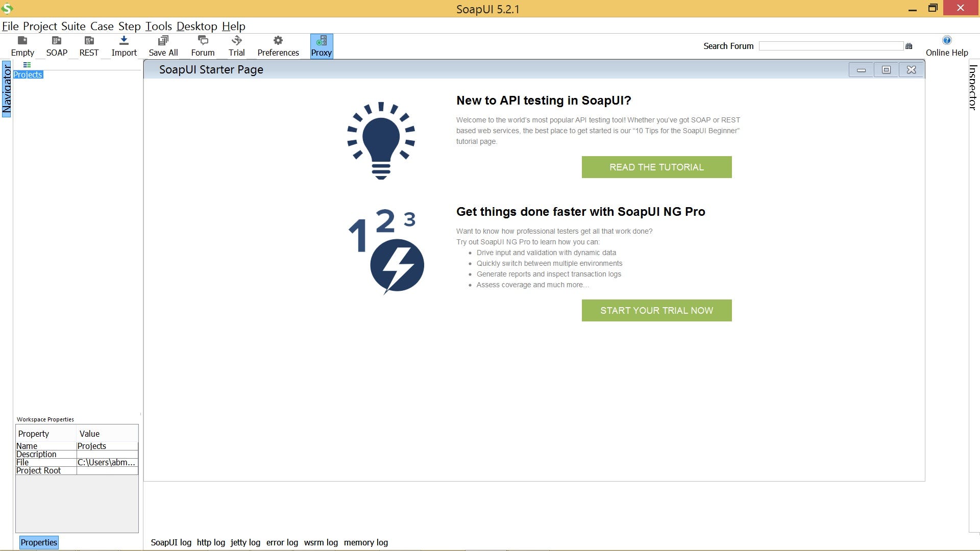Click the Save All toolbar icon
Screen dimensions: 980x551
coord(163,46)
